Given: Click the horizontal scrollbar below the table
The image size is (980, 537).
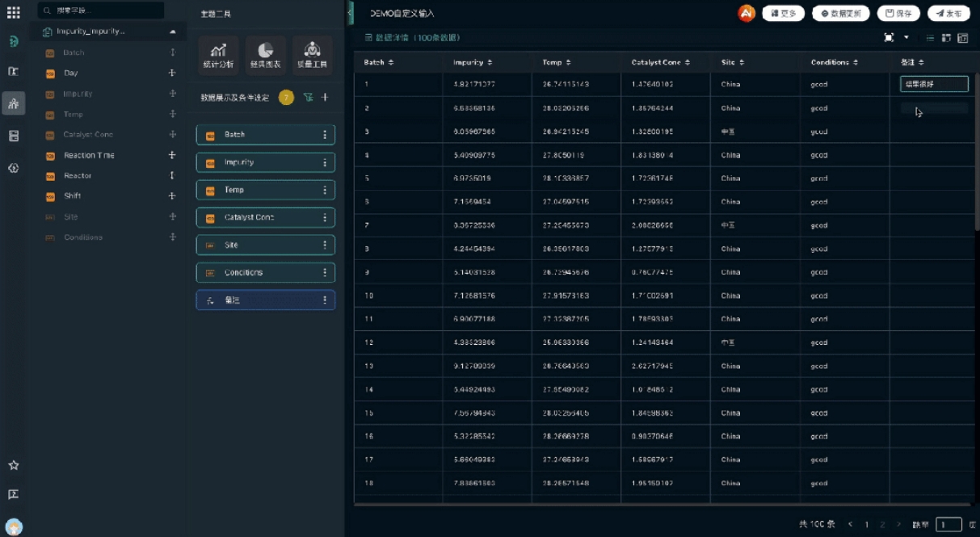Looking at the screenshot, I should point(662,504).
